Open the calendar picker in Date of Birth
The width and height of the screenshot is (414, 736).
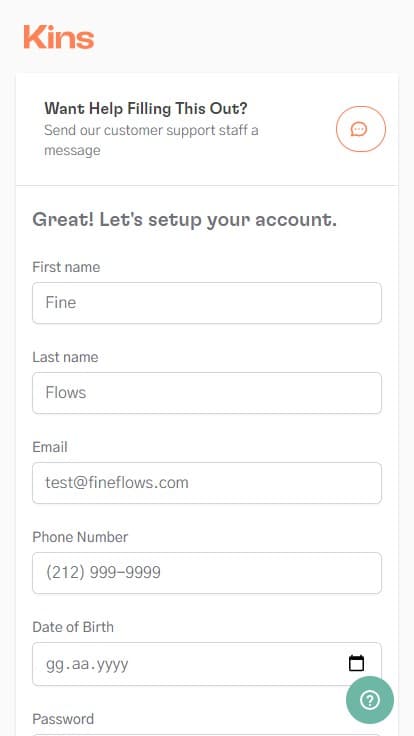coord(356,663)
